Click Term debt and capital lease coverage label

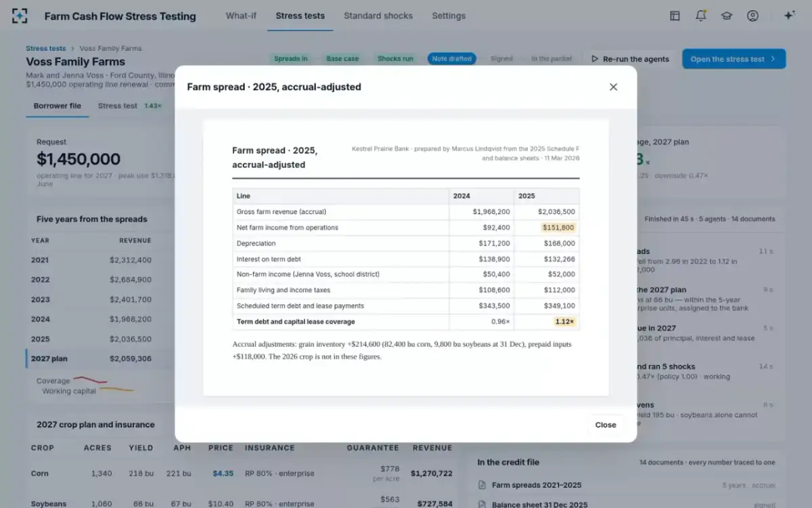click(x=296, y=322)
